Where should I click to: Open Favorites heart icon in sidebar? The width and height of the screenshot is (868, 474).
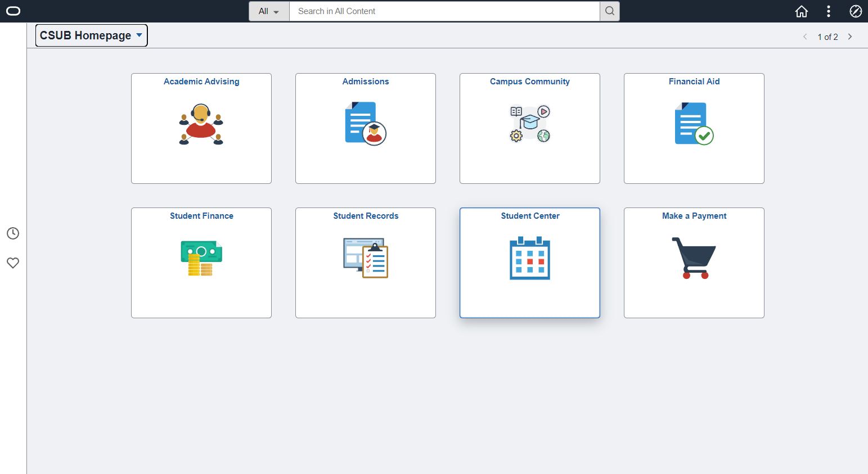coord(13,263)
